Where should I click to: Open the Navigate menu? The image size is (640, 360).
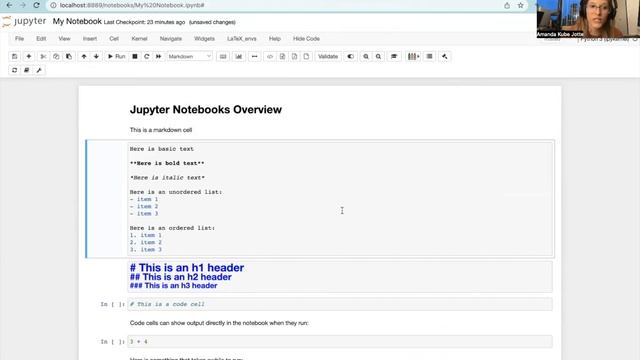click(x=171, y=39)
